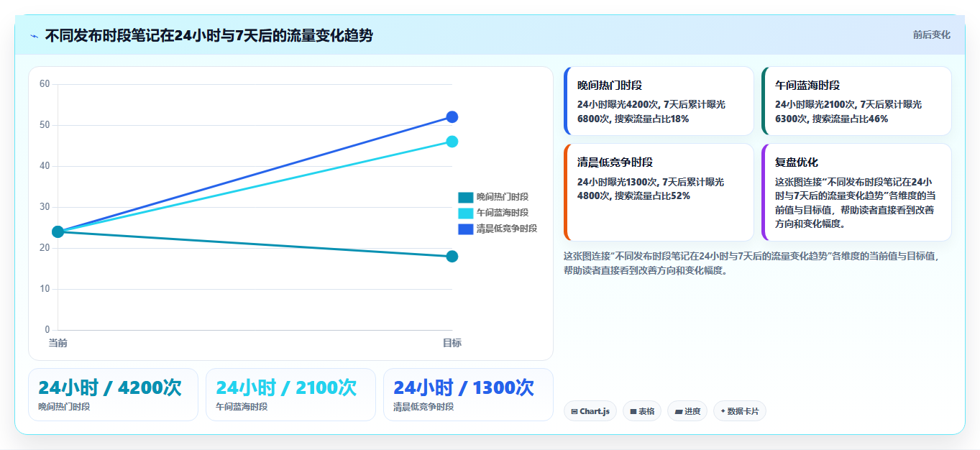Click the 24小时 / 2100次 stat card
Screen dimensions: 980x450
pyautogui.click(x=290, y=395)
